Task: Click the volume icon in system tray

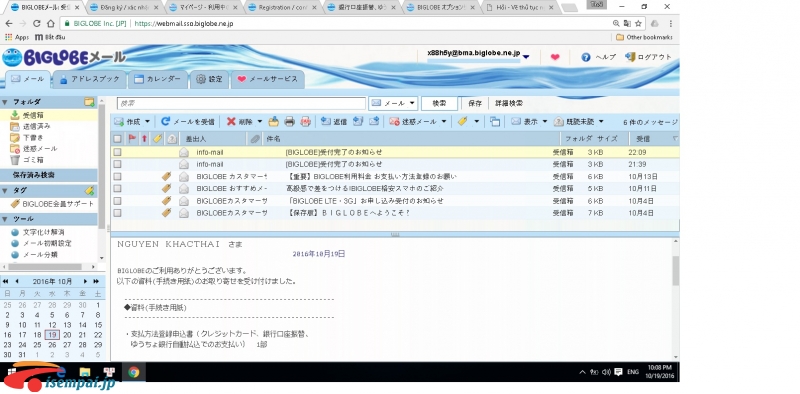Action: pos(606,372)
